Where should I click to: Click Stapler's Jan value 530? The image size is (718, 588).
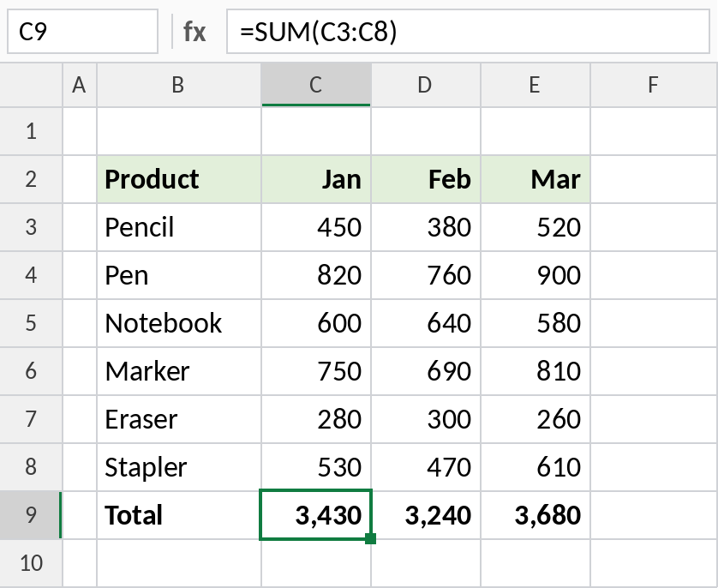pyautogui.click(x=316, y=467)
